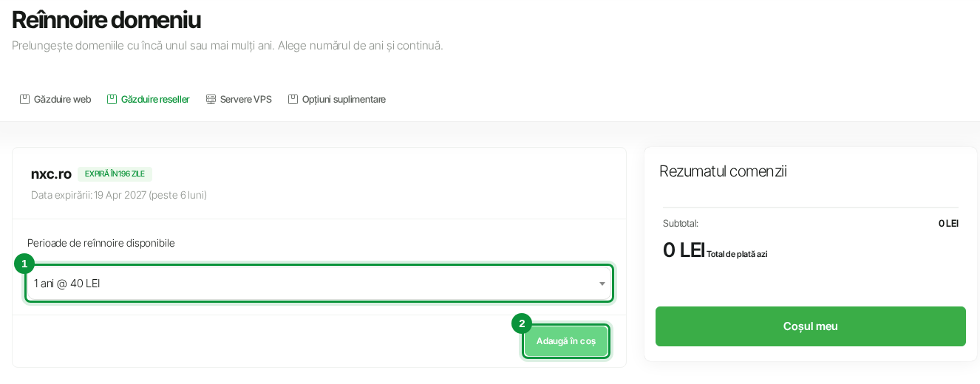Click the Reînnoire domeniu page heading
This screenshot has height=384, width=980.
(106, 20)
